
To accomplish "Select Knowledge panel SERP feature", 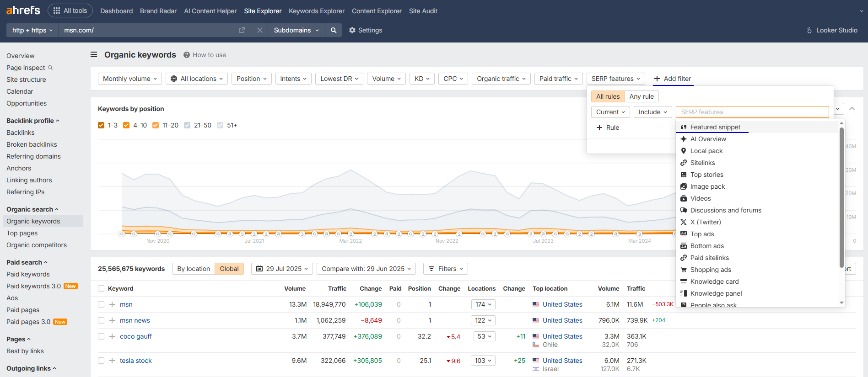I will click(758, 293).
